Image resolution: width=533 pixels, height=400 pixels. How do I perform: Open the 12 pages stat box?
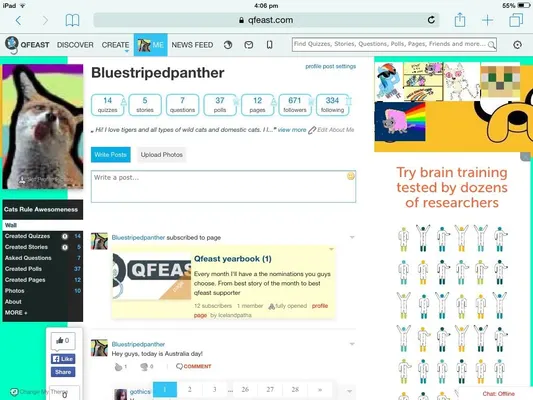pyautogui.click(x=257, y=105)
